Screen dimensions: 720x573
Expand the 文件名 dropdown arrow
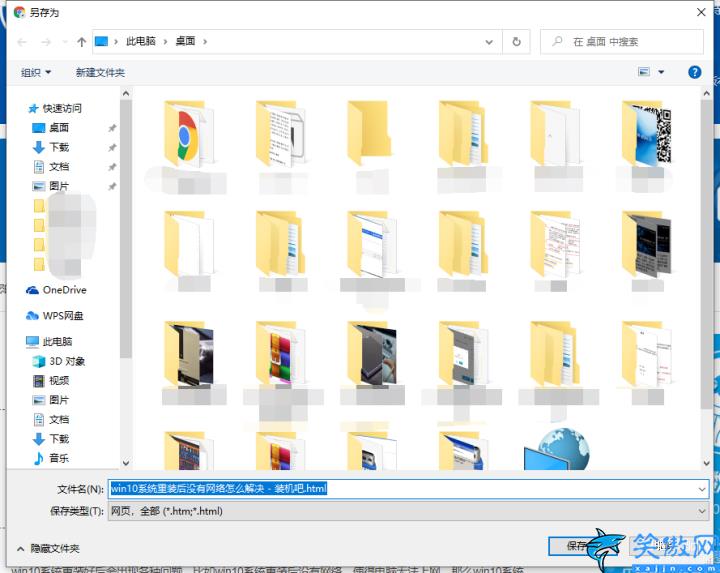(x=702, y=489)
